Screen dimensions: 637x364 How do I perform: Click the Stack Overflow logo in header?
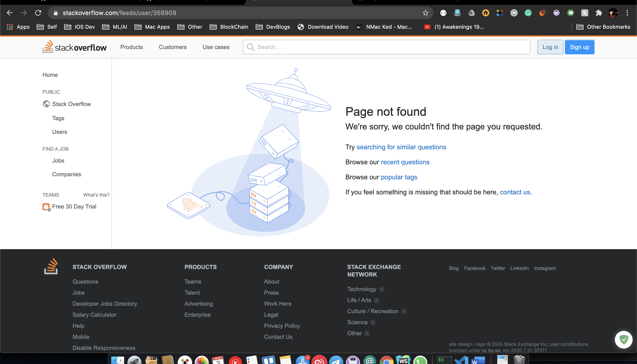[74, 47]
